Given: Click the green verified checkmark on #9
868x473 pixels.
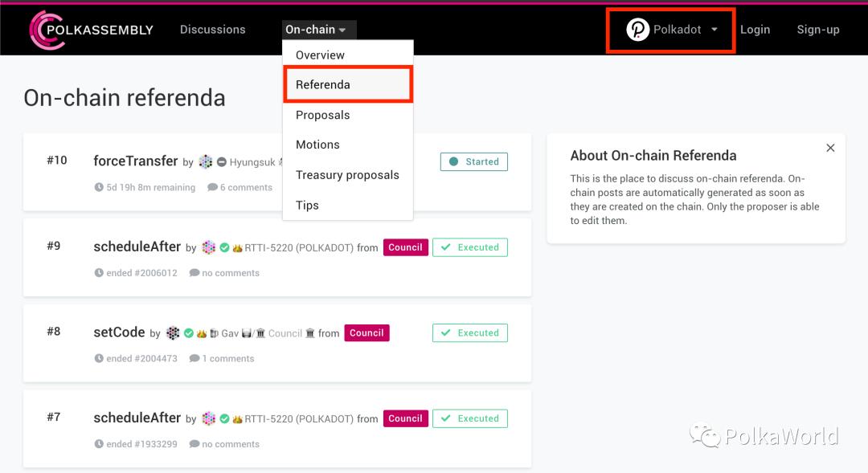Looking at the screenshot, I should tap(224, 248).
